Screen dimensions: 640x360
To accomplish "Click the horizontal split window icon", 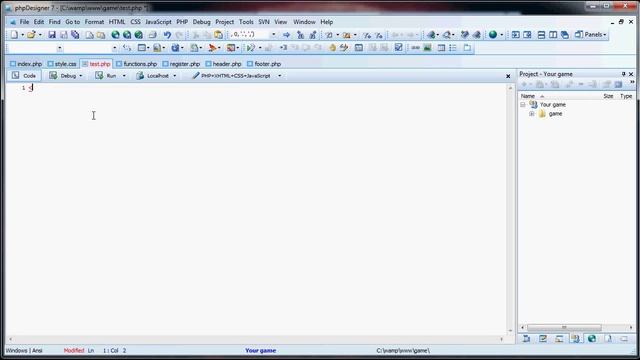I will 541,35.
